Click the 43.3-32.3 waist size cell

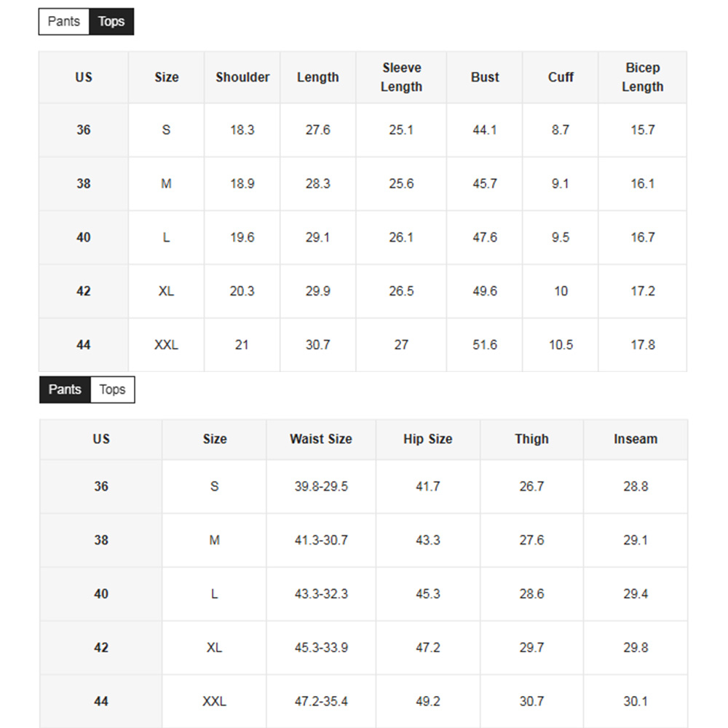coord(321,594)
